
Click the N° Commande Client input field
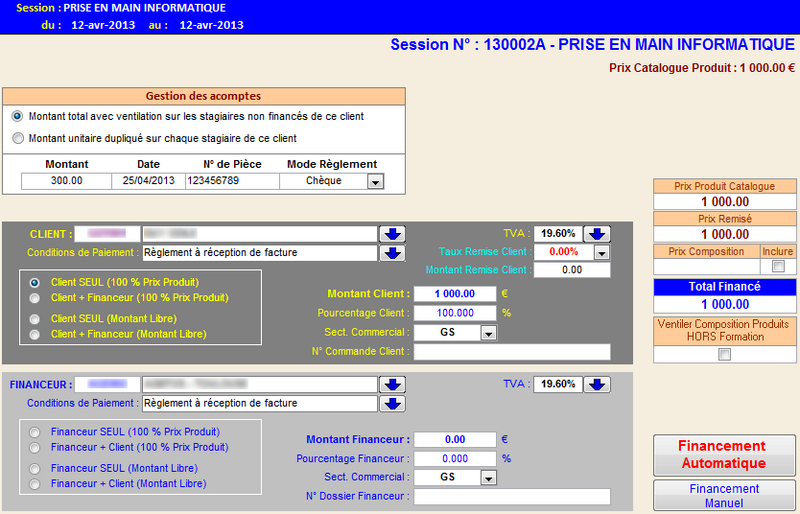click(x=511, y=352)
